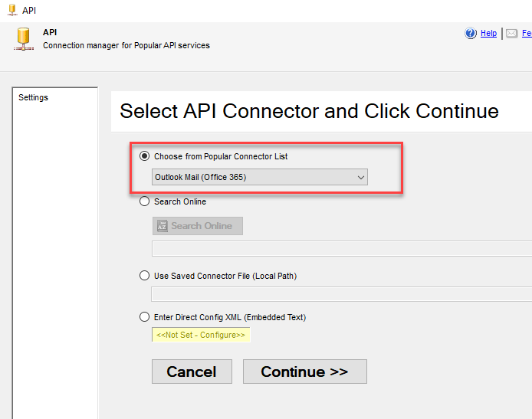Image resolution: width=532 pixels, height=419 pixels.
Task: Click the Select API Connector heading text
Action: click(309, 111)
